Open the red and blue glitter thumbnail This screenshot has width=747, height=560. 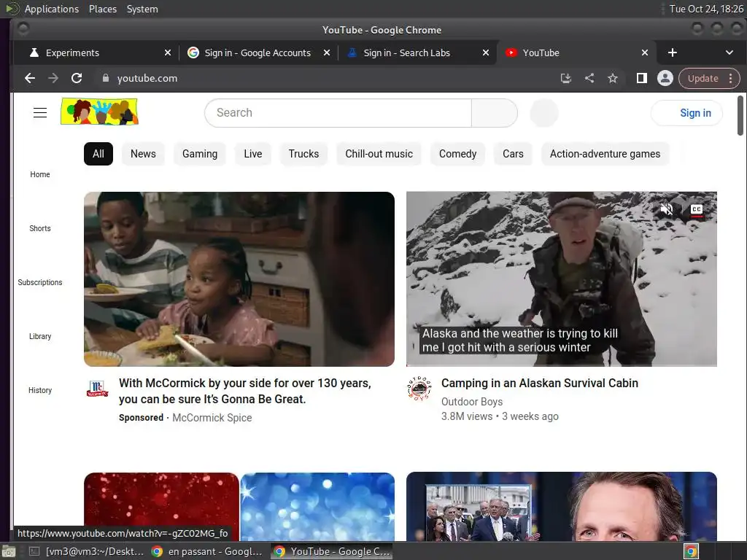[239, 507]
